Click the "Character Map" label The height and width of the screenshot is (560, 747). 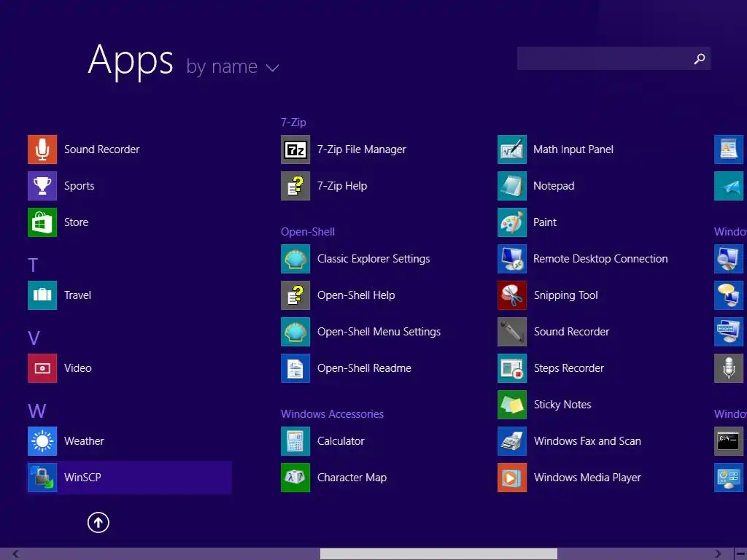coord(352,478)
